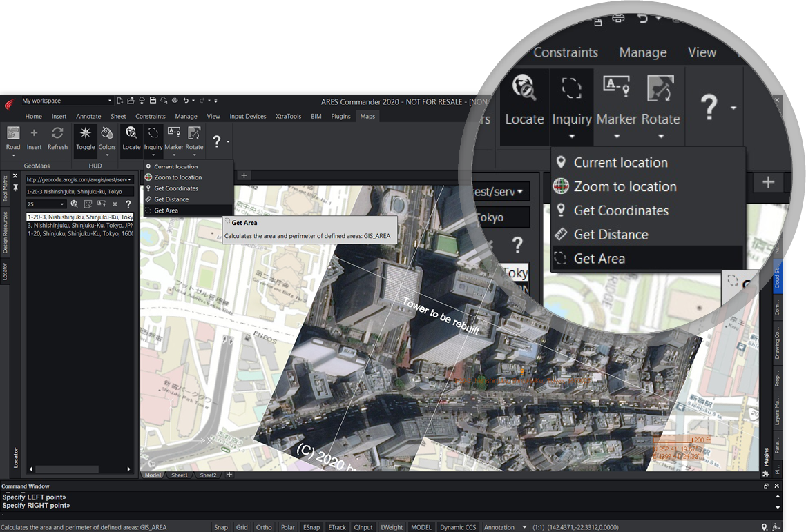806x532 pixels.
Task: Toggle Snap in the status bar
Action: point(220,527)
